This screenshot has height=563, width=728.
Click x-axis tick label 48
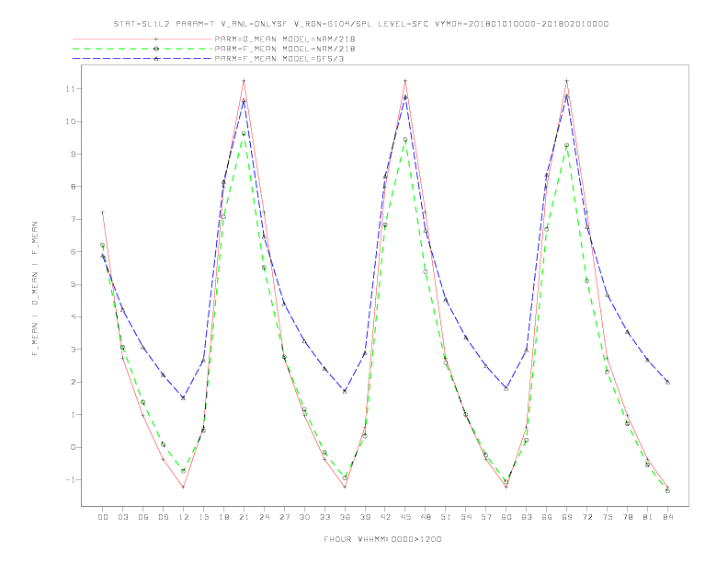426,517
